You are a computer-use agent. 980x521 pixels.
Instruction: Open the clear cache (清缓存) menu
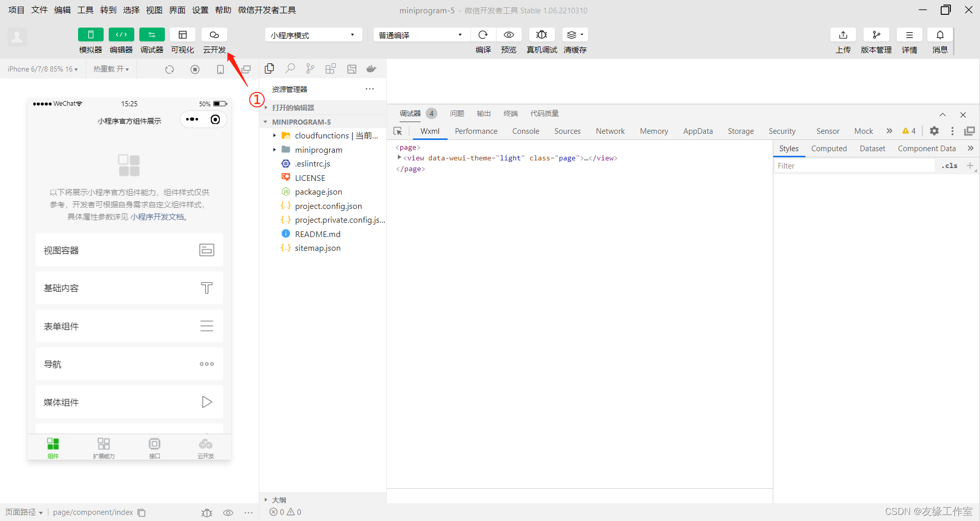[x=575, y=35]
